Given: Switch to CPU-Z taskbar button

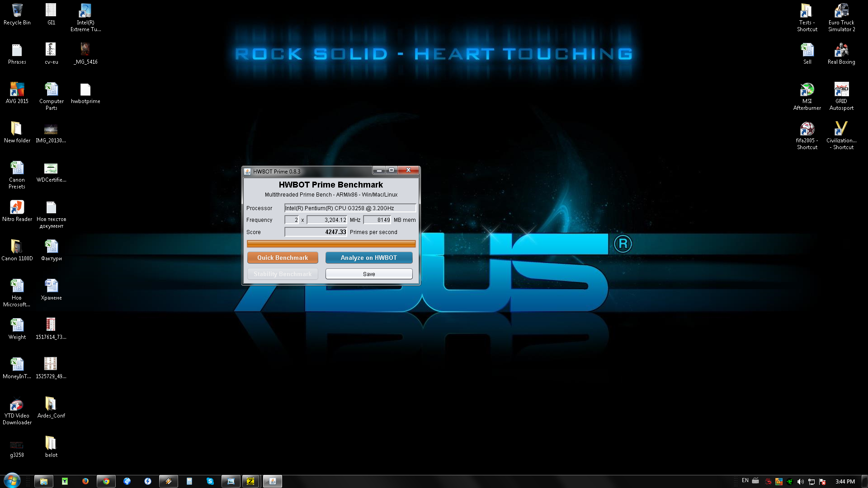Looking at the screenshot, I should [250, 481].
